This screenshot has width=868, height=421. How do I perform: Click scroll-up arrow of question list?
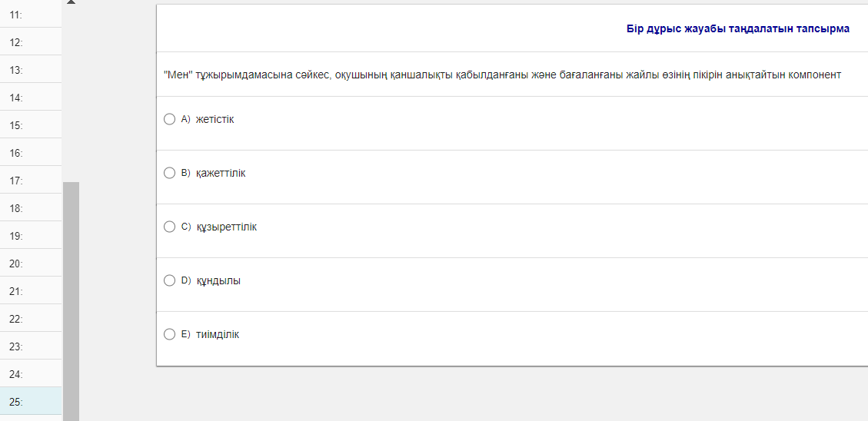pos(71,2)
